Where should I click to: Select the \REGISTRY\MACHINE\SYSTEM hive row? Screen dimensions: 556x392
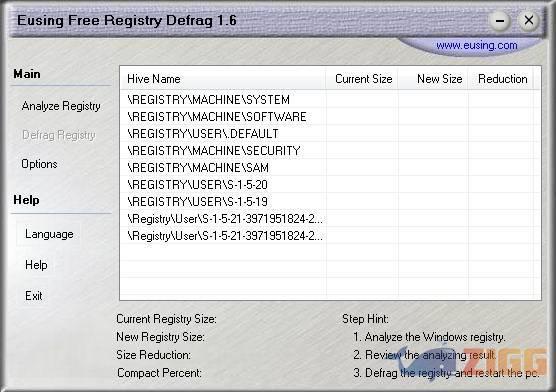pos(330,100)
